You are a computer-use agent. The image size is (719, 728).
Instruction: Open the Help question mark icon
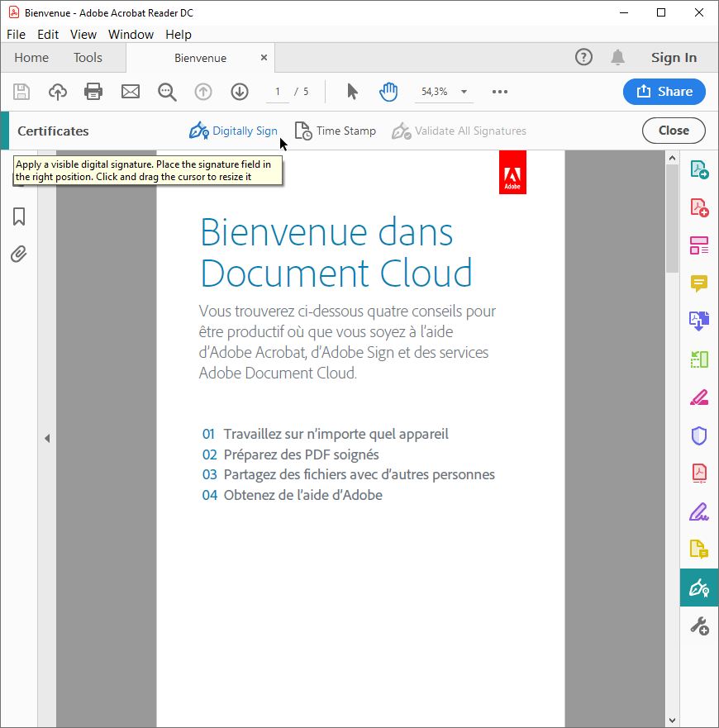click(583, 57)
